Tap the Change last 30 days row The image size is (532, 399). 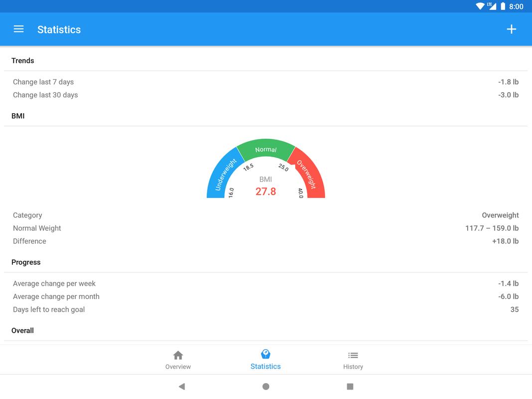(x=266, y=95)
